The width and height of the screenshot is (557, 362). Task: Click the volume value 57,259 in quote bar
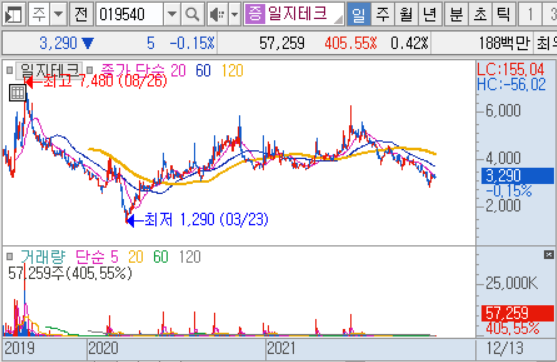tap(282, 43)
